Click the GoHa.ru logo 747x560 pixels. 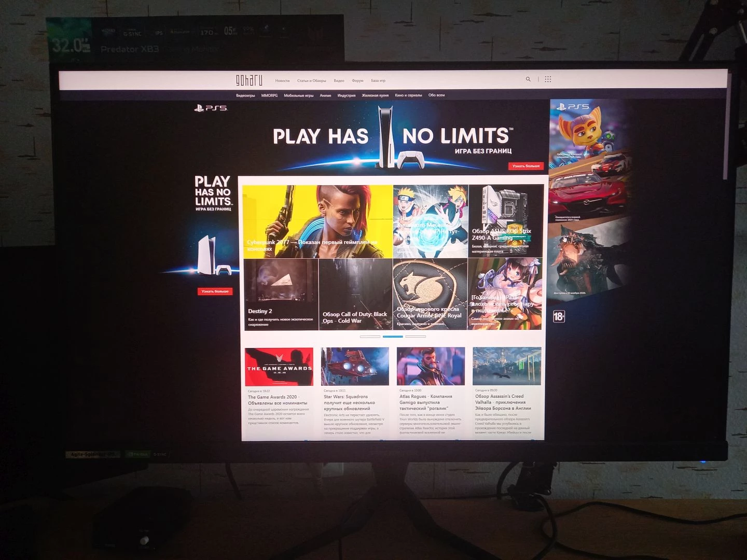[x=249, y=80]
